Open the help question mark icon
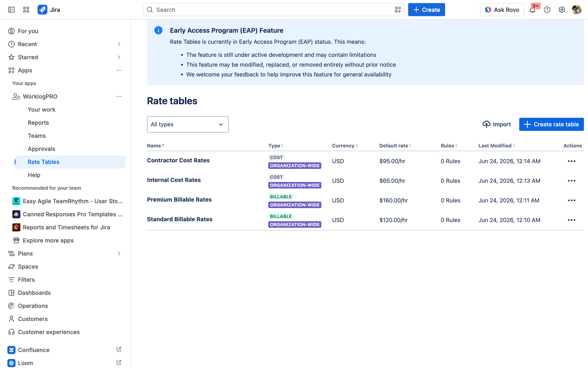588x368 pixels. coord(547,10)
